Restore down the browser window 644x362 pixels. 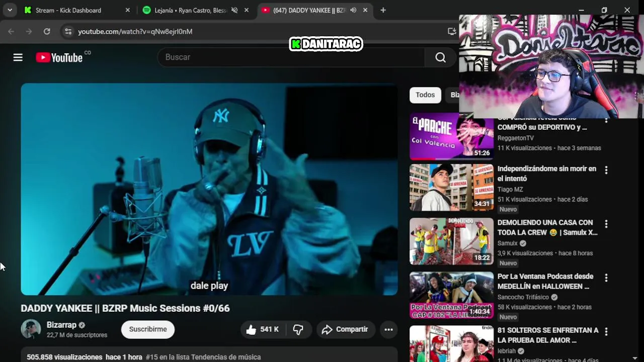pos(604,10)
